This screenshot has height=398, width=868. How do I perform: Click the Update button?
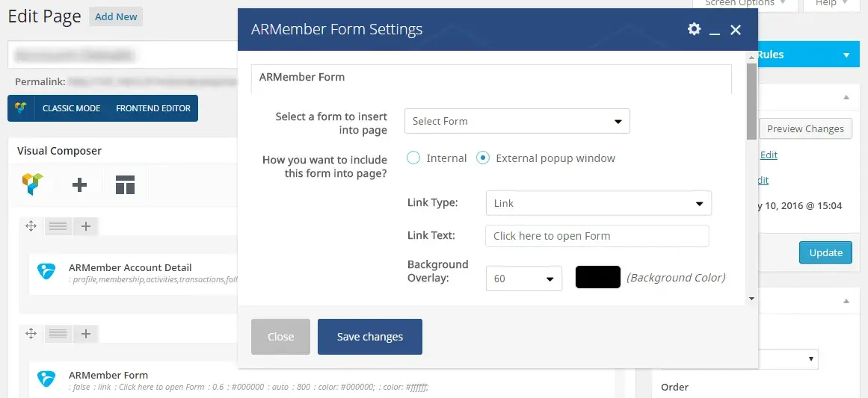[x=825, y=252]
